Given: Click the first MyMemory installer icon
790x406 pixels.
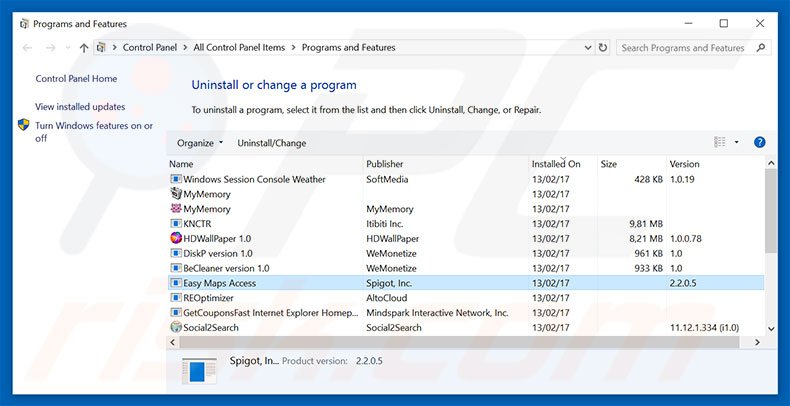Looking at the screenshot, I should pyautogui.click(x=176, y=193).
